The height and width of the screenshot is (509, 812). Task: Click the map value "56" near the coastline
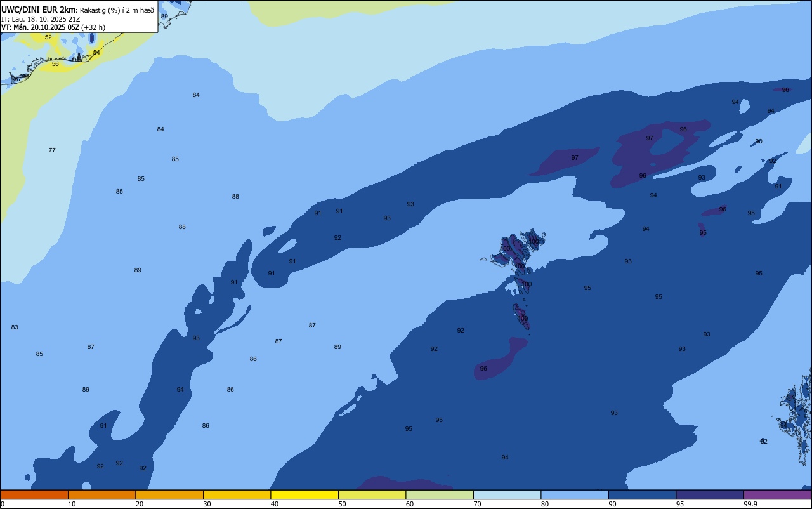55,64
